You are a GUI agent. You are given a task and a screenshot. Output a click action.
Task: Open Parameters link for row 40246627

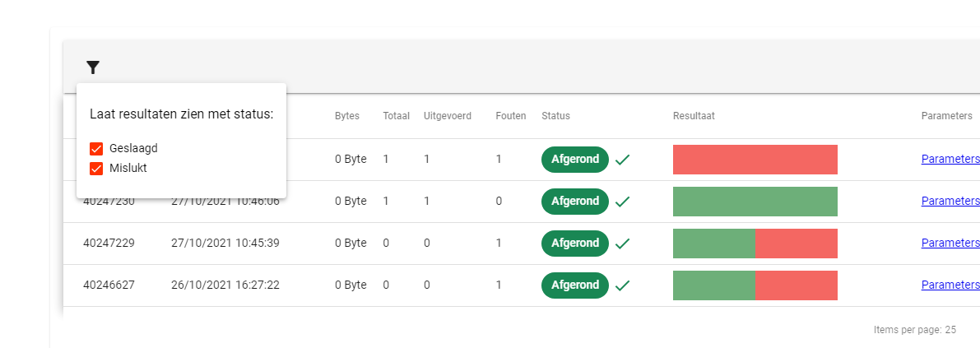(x=950, y=285)
